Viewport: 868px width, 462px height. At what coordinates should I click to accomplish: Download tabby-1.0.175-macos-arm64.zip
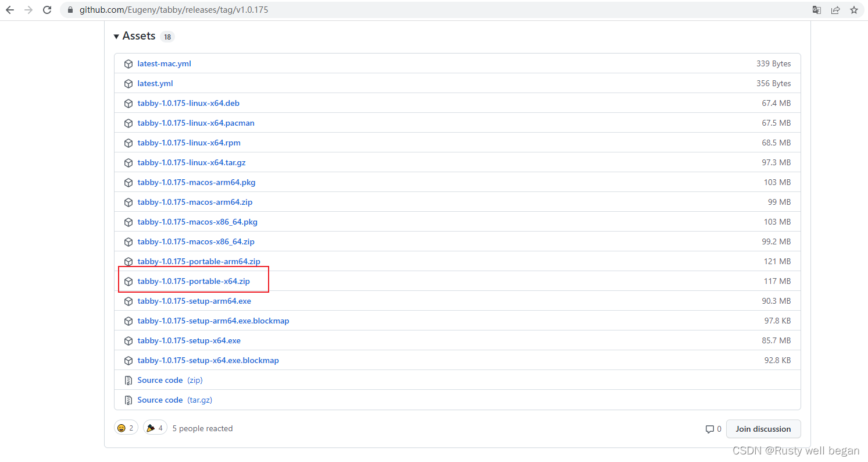195,202
